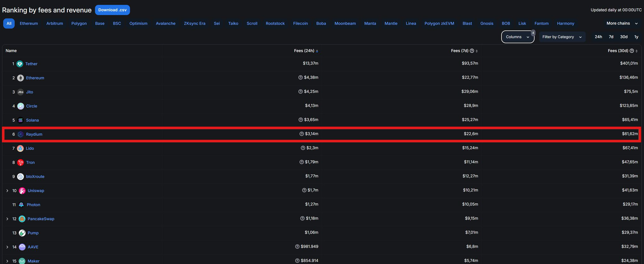Expand the Uniswap row

[x=8, y=191]
